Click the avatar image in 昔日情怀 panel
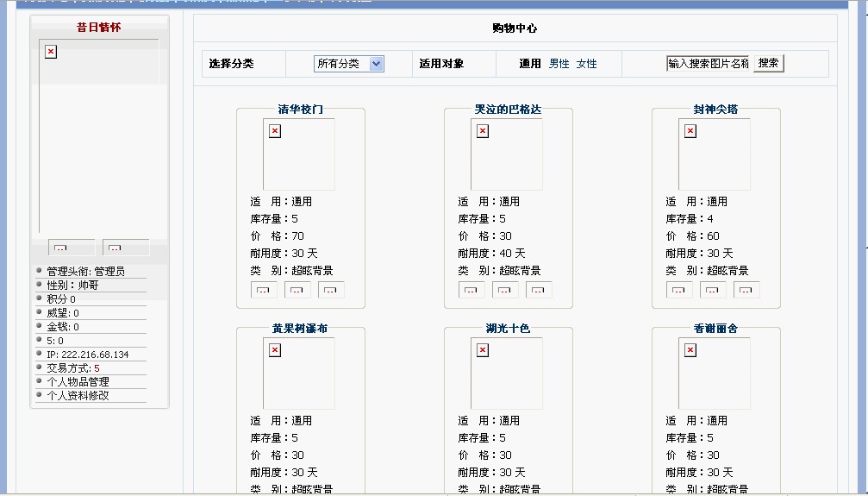The width and height of the screenshot is (868, 496). (x=98, y=135)
